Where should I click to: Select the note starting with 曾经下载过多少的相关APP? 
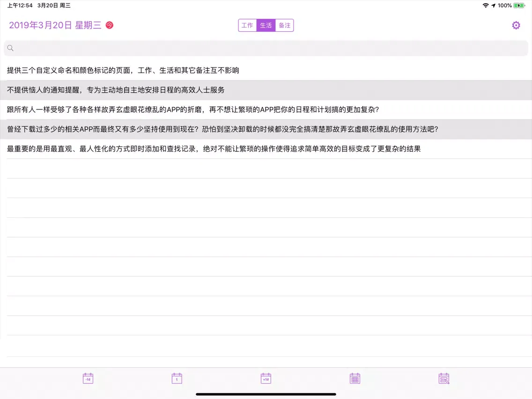[x=266, y=129]
